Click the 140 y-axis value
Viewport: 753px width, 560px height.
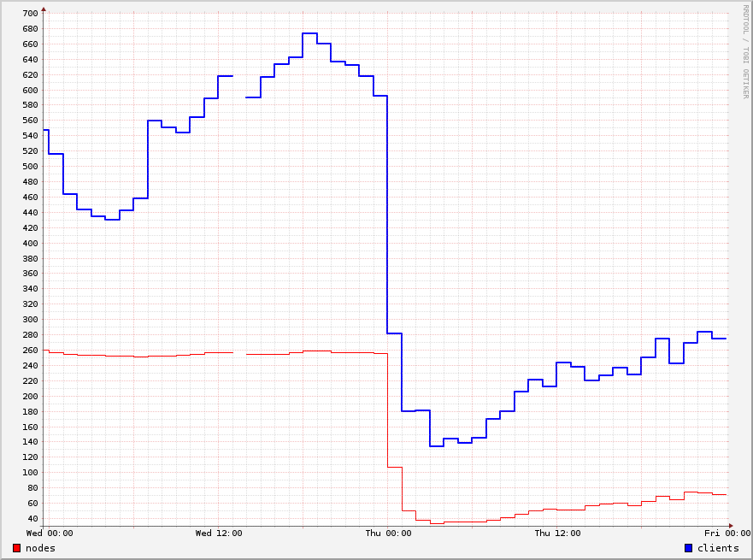coord(30,442)
